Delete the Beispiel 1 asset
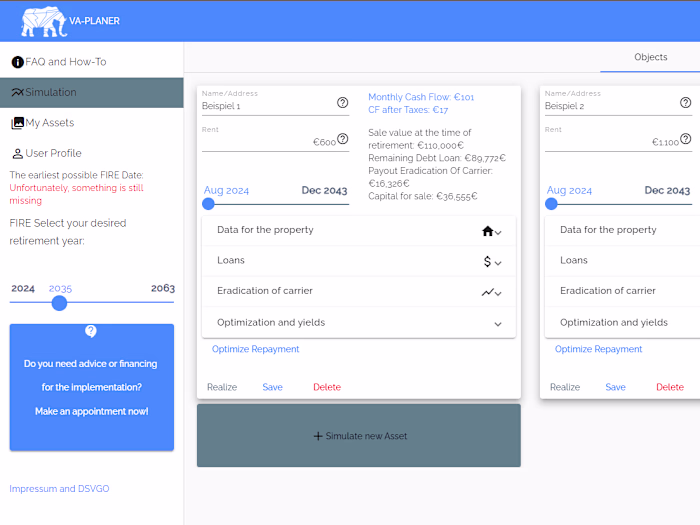The height and width of the screenshot is (525, 700). click(327, 387)
